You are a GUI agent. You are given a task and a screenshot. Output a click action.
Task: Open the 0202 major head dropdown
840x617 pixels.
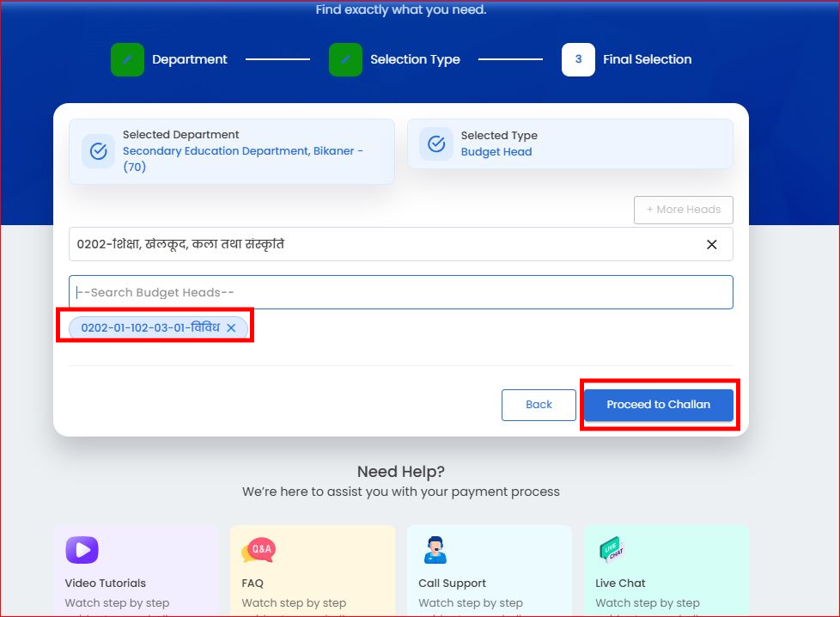click(x=401, y=244)
